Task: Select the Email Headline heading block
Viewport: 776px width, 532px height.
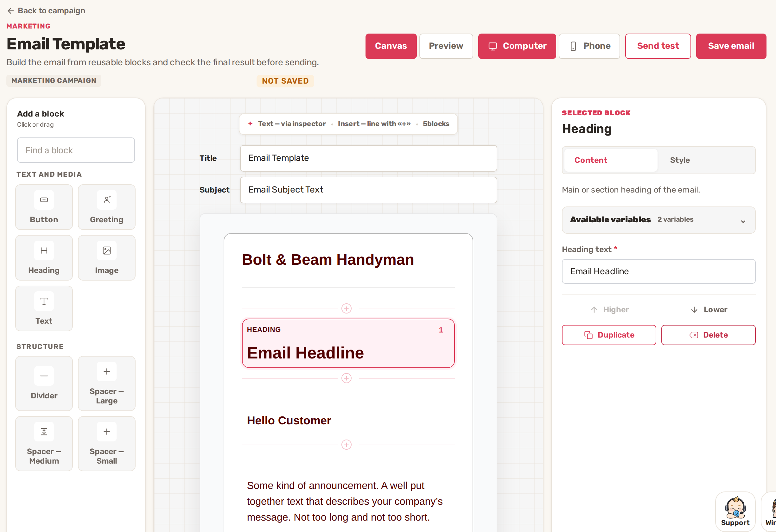Action: click(348, 343)
